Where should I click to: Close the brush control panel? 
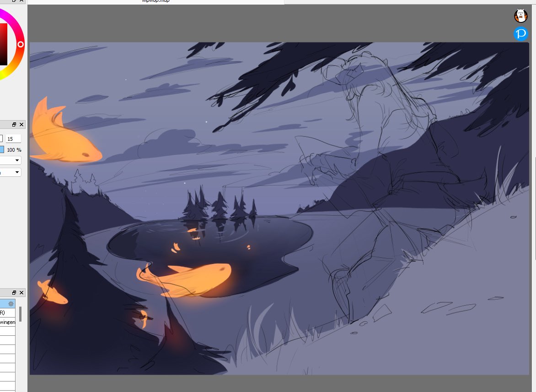[x=21, y=125]
